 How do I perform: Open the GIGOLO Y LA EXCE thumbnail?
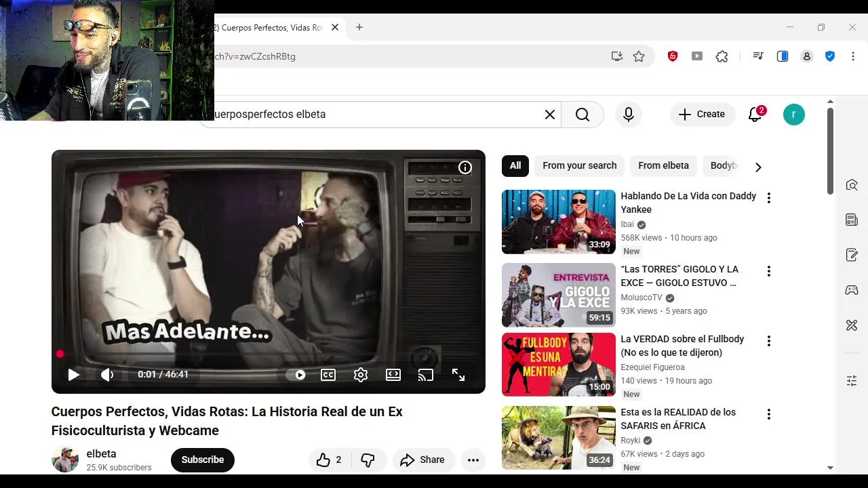click(x=559, y=295)
